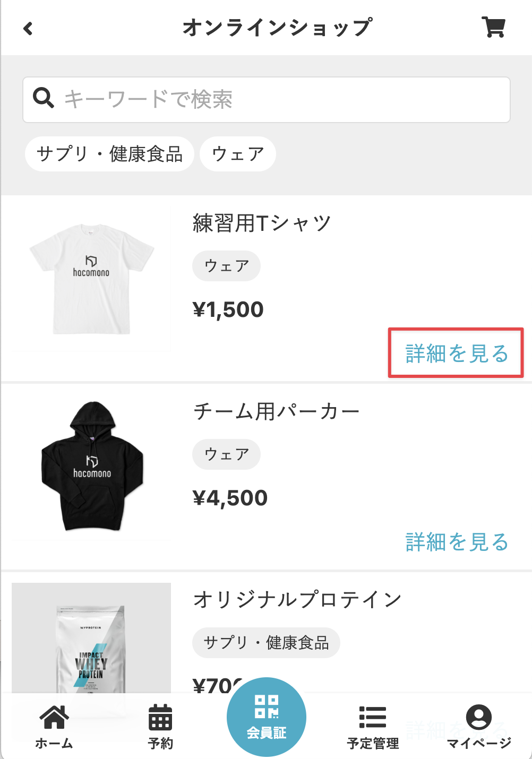Image resolution: width=532 pixels, height=759 pixels.
Task: Select the 練習用Tシャツ product title
Action: (262, 223)
